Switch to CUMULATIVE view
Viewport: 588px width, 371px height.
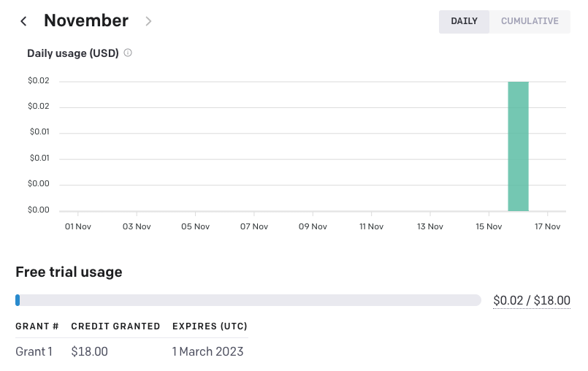pyautogui.click(x=530, y=21)
